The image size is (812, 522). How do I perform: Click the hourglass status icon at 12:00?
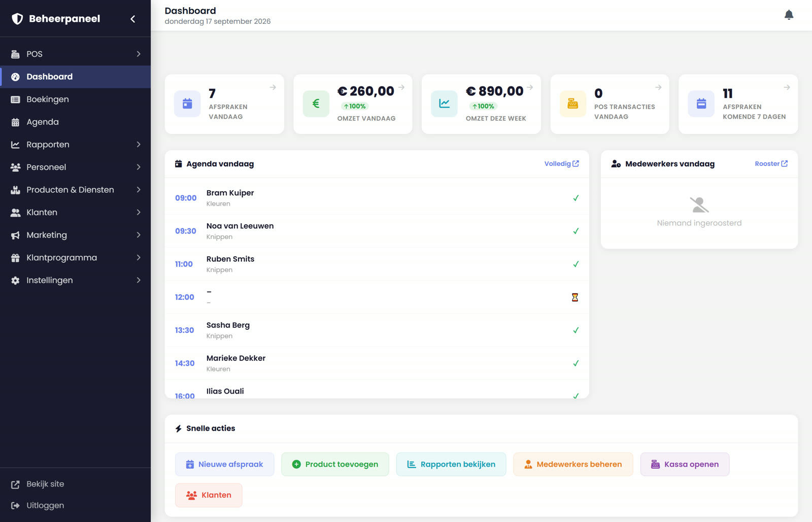[x=575, y=297]
